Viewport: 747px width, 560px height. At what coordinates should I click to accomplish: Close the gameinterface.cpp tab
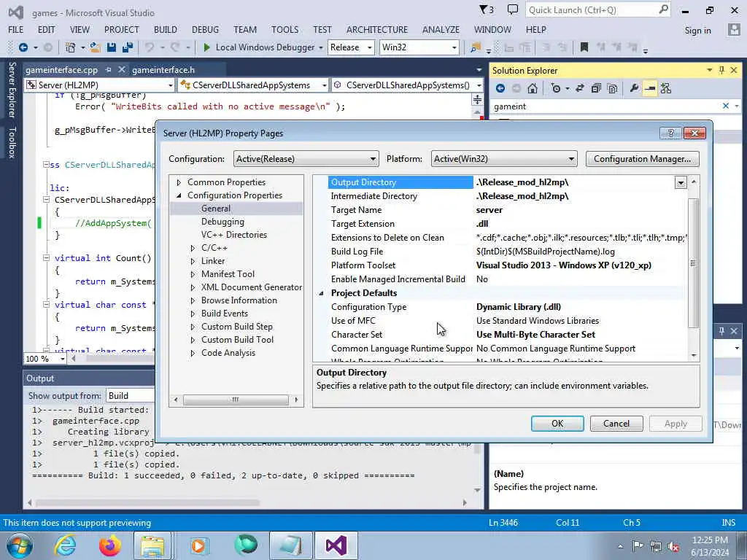point(122,69)
